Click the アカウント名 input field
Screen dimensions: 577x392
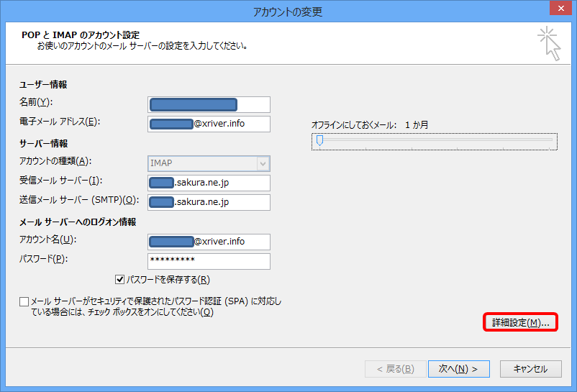click(x=209, y=242)
